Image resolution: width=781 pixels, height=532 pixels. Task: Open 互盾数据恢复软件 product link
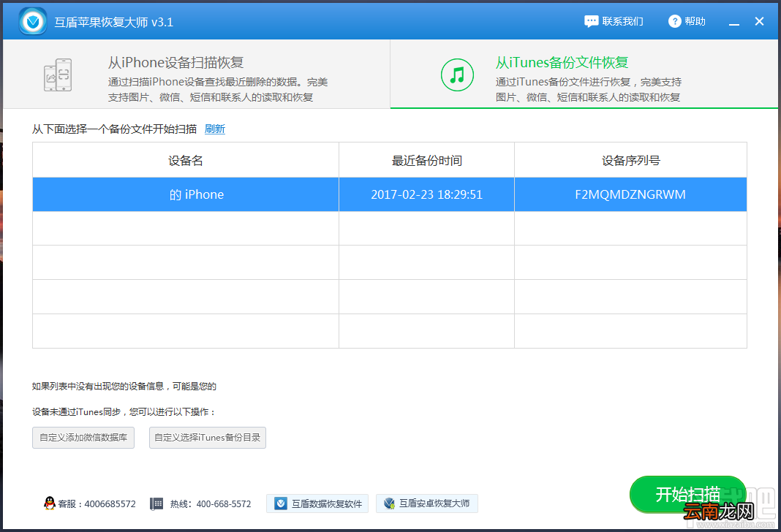click(x=317, y=503)
